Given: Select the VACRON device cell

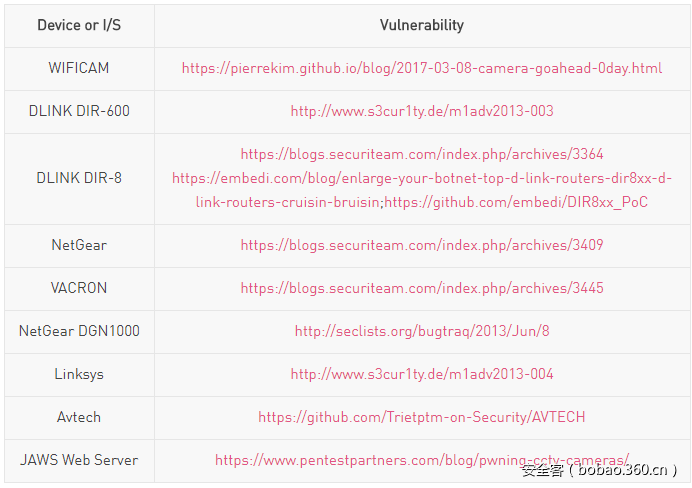Looking at the screenshot, I should [x=79, y=288].
